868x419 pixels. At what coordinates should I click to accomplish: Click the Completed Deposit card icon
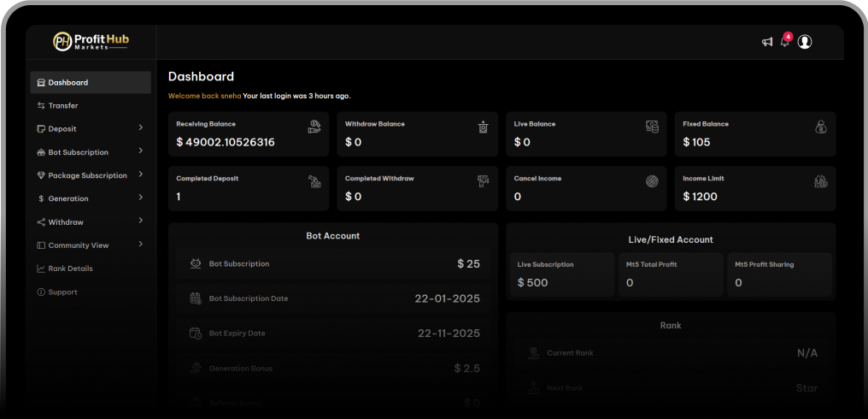(314, 181)
